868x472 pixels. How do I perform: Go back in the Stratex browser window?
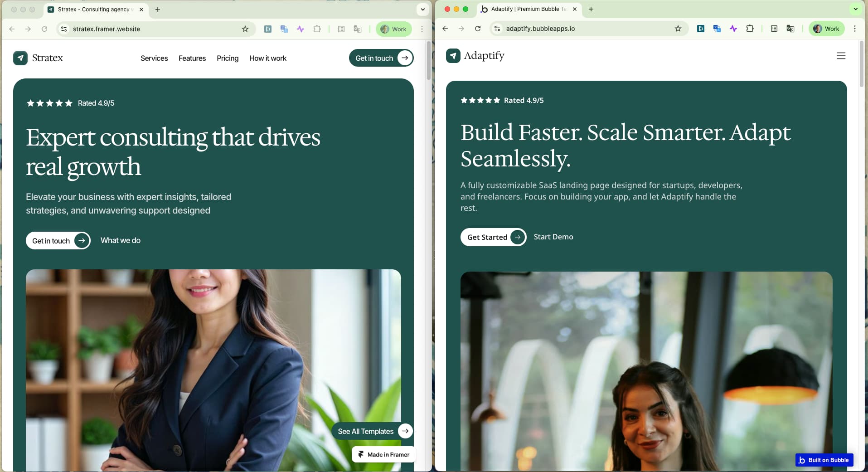pos(12,29)
